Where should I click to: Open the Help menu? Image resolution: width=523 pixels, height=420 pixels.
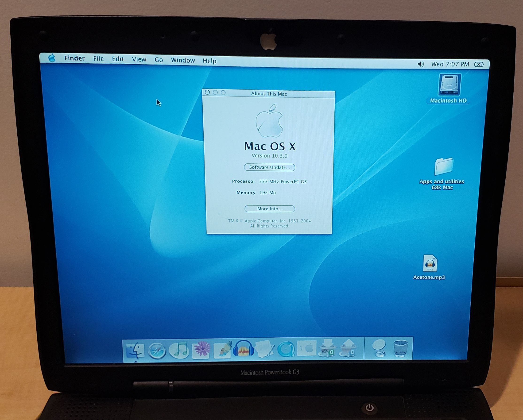tap(209, 61)
